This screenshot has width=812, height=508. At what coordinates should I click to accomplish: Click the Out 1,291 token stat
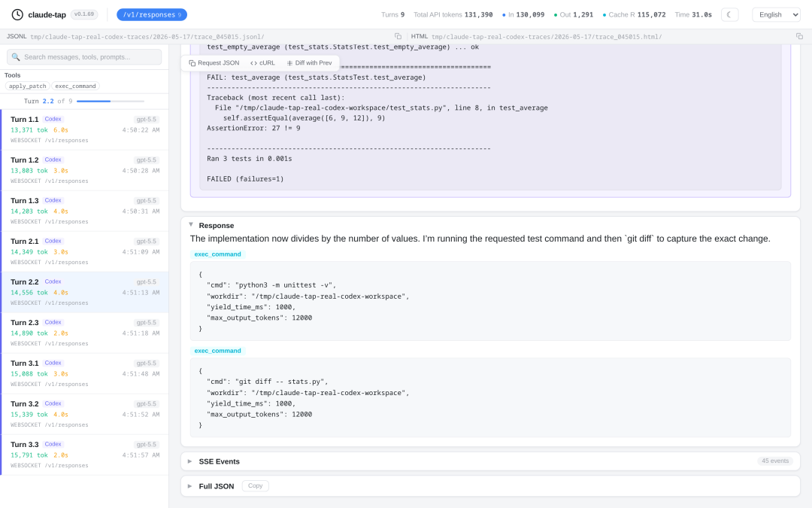point(573,14)
